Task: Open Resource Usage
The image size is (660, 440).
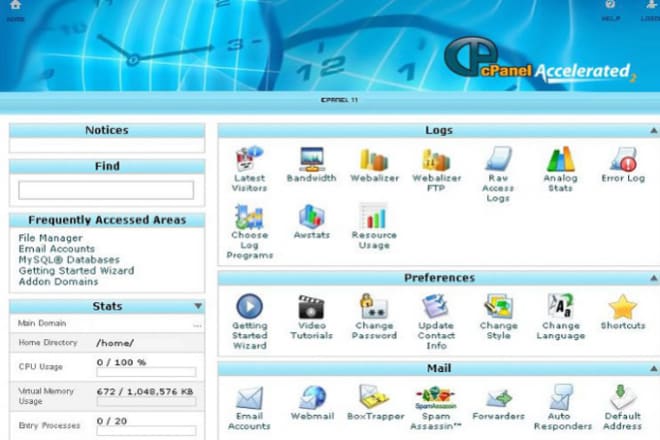Action: click(374, 227)
